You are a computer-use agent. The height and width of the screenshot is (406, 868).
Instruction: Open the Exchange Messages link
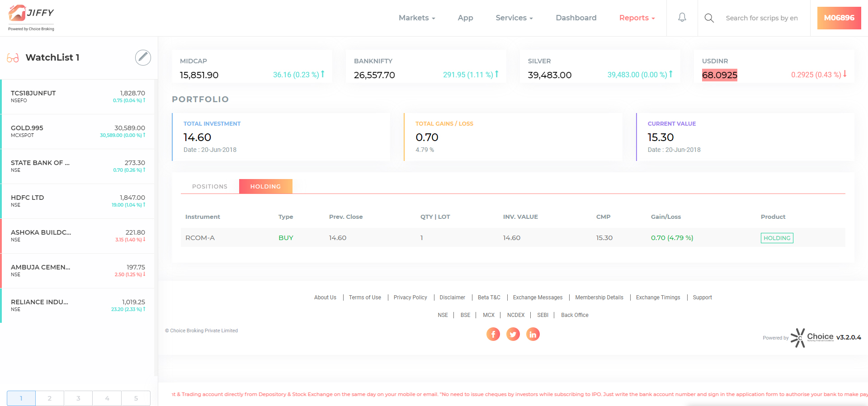click(538, 297)
